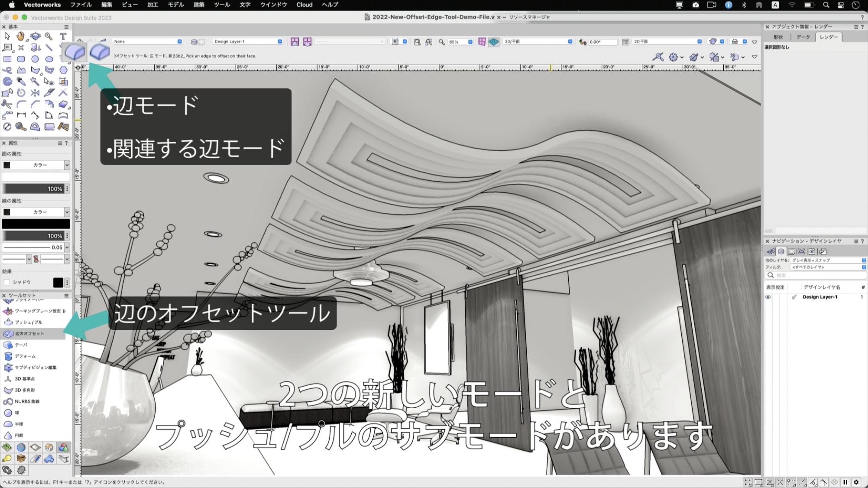This screenshot has width=868, height=488.
Task: Activate the Flyover orbit tool
Action: point(35,36)
